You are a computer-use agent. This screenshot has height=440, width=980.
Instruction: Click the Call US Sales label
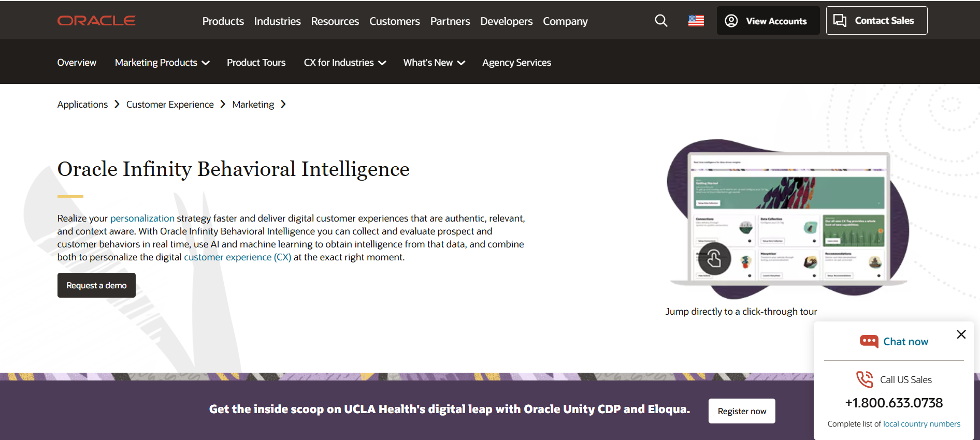coord(906,380)
